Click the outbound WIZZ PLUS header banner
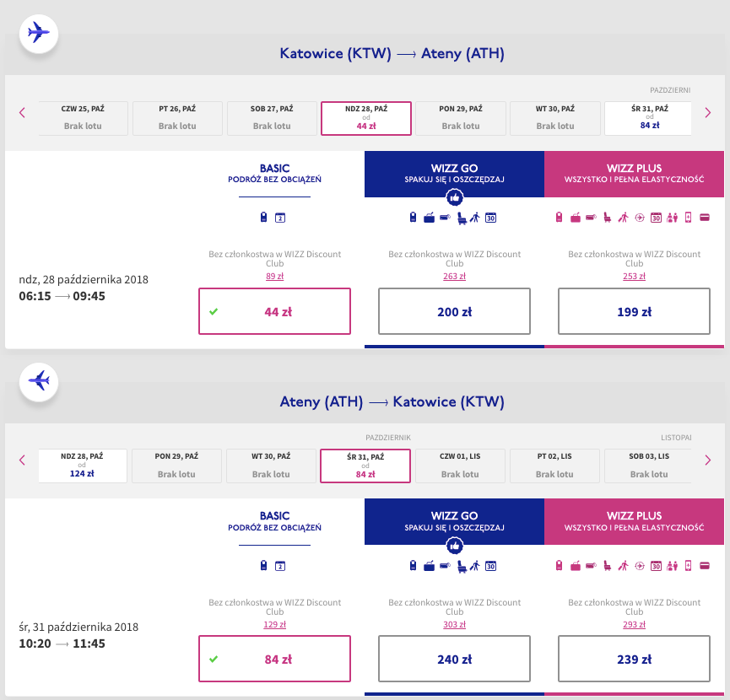Image resolution: width=730 pixels, height=700 pixels. coord(634,174)
